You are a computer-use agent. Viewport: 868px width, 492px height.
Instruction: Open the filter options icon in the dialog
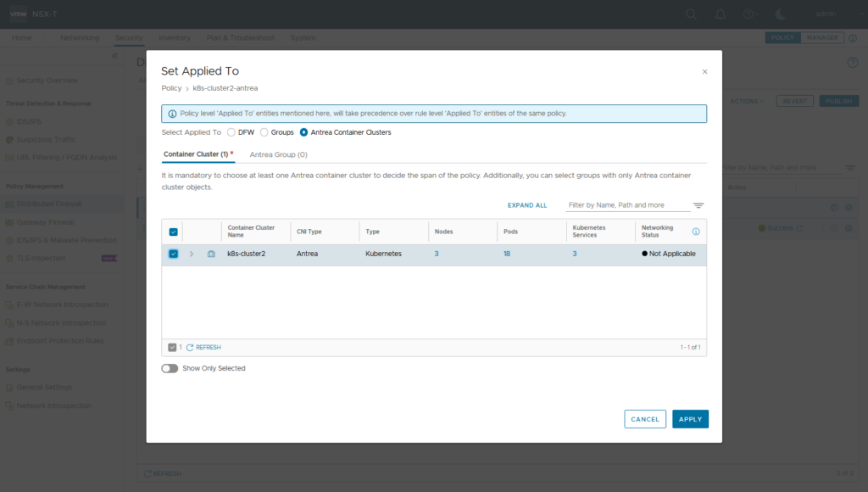click(x=698, y=205)
